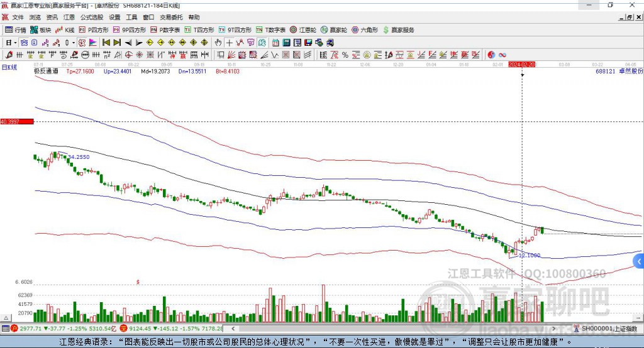The image size is (644, 348).
Task: Open the P数字表 number table
Action: click(x=165, y=30)
